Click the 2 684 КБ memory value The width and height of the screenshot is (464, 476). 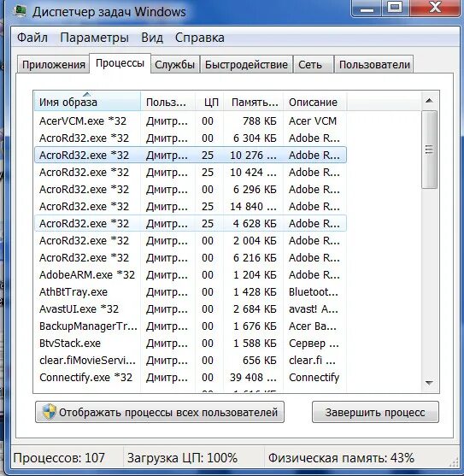255,309
